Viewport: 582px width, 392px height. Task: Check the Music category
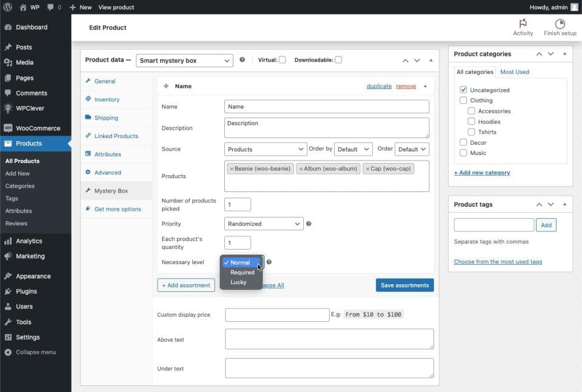tap(463, 153)
